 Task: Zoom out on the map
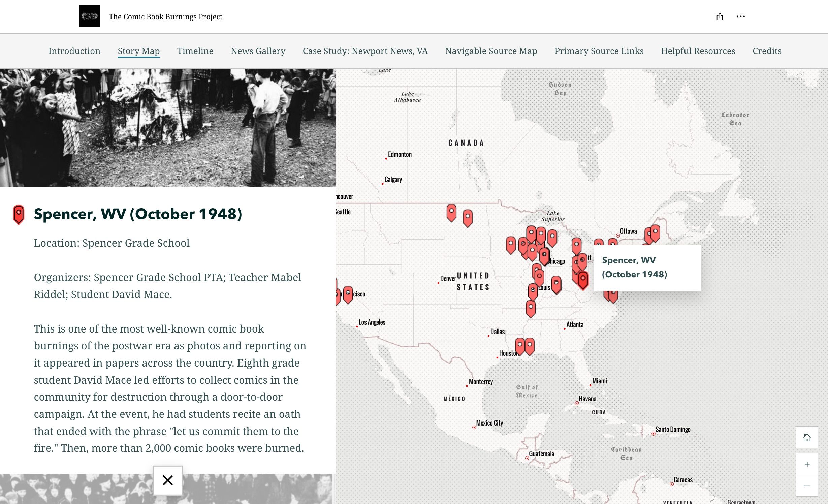806,485
